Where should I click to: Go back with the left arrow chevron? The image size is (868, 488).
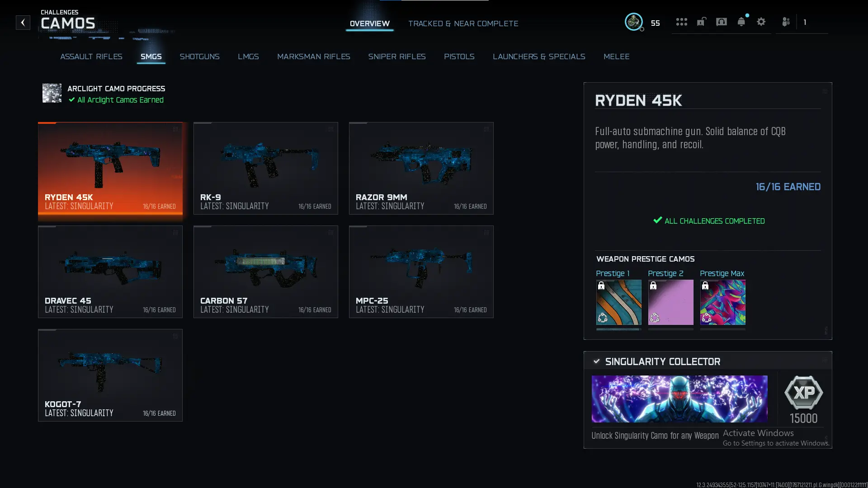pos(23,23)
